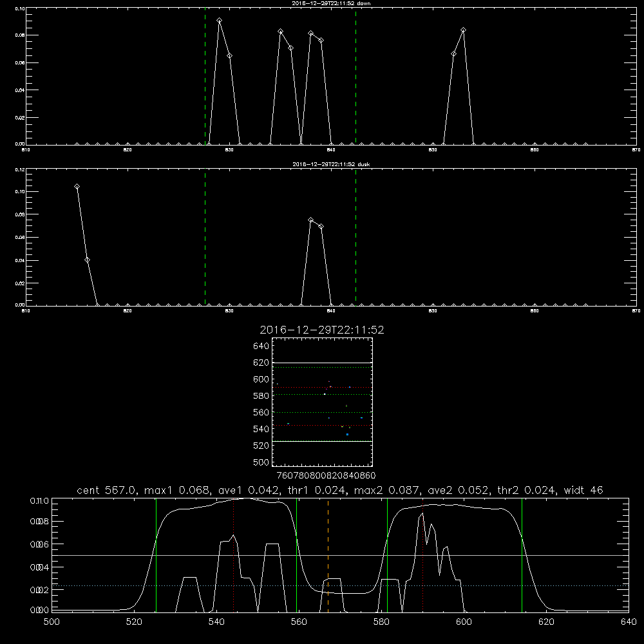Click the right green dashed line in the dusk plot

point(355,238)
